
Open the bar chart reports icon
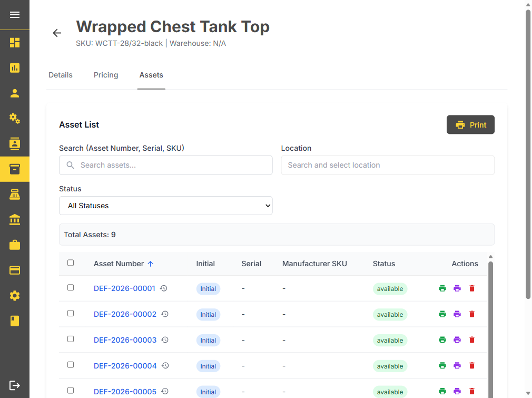tap(15, 68)
